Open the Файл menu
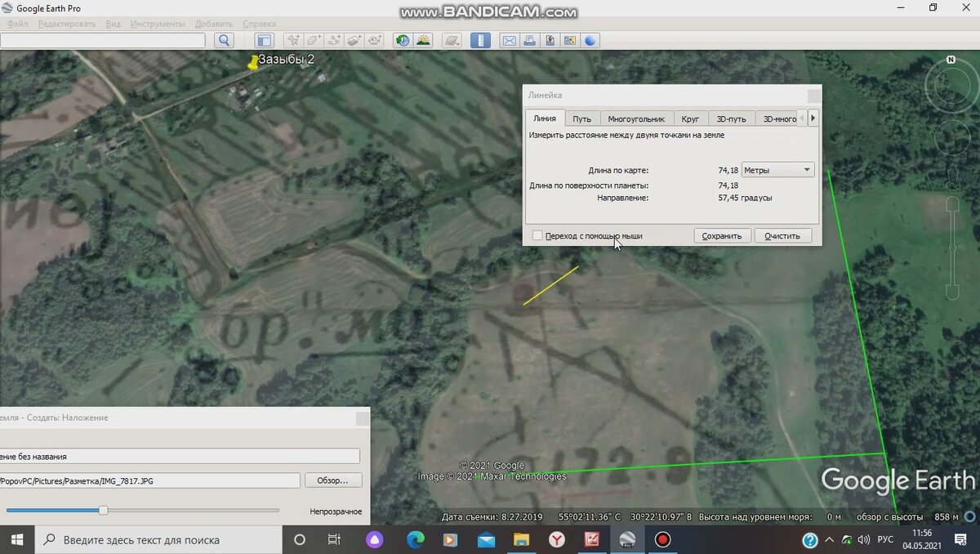Screen dimensions: 980x554 [17, 24]
